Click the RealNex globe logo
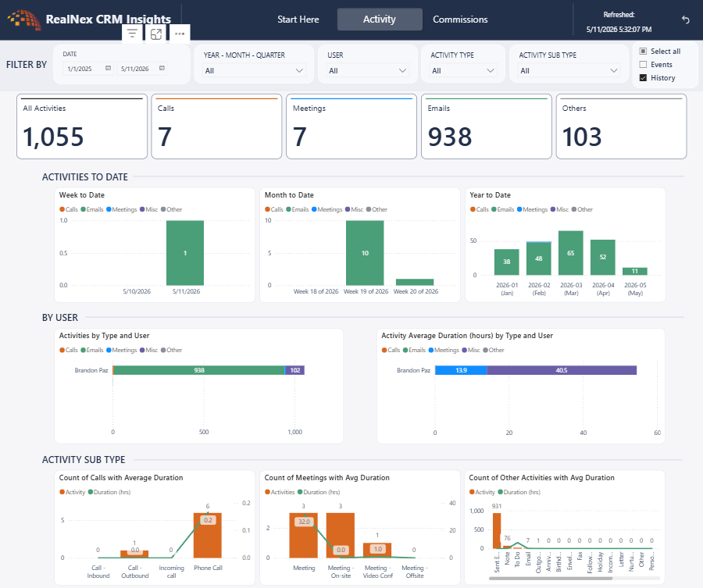The height and width of the screenshot is (588, 703). (x=25, y=20)
